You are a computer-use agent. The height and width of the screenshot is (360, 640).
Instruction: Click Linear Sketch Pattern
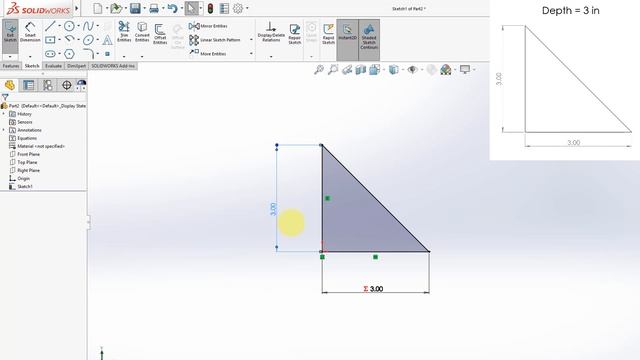pyautogui.click(x=215, y=40)
